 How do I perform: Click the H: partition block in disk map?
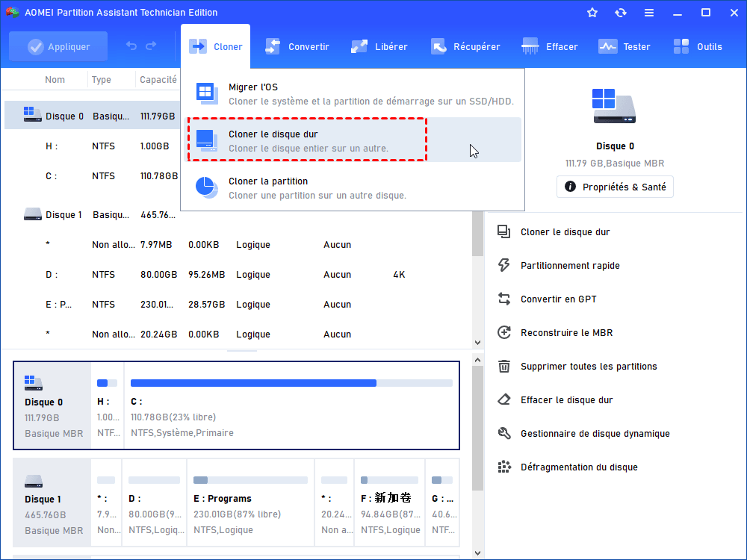coord(107,405)
